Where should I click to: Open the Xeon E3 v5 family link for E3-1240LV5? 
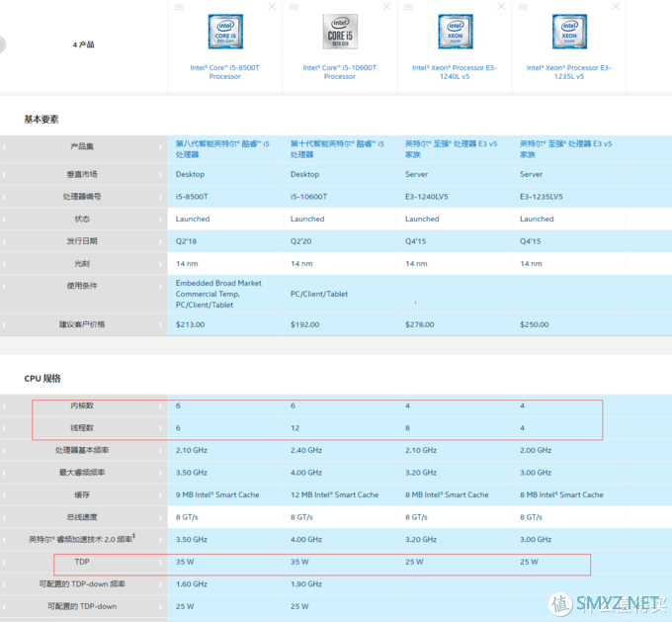452,148
